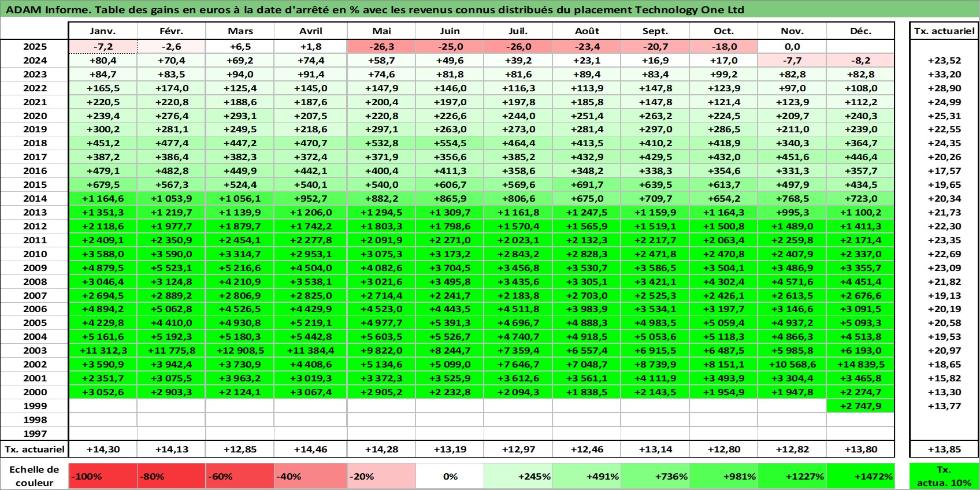Select the 1997 row label

click(35, 433)
